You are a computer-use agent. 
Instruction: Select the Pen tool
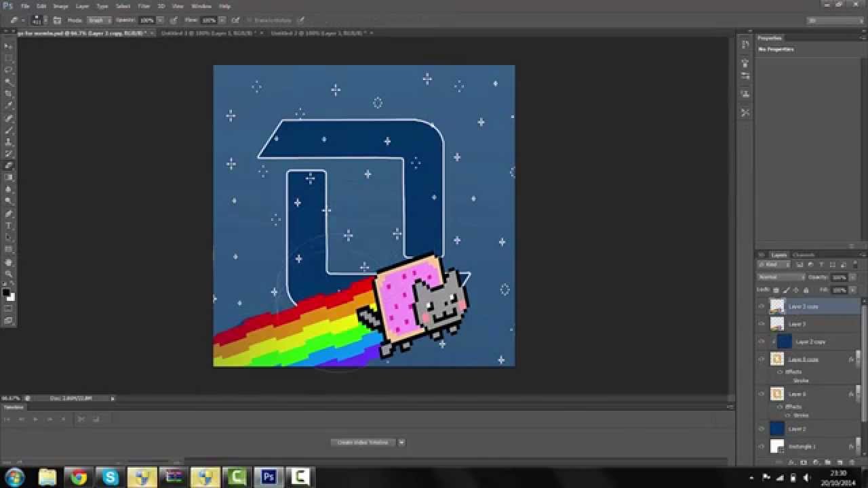tap(9, 213)
